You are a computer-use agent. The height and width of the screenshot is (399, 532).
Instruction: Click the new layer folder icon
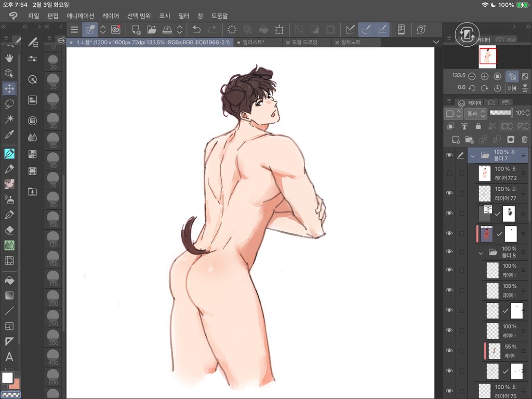[469, 139]
